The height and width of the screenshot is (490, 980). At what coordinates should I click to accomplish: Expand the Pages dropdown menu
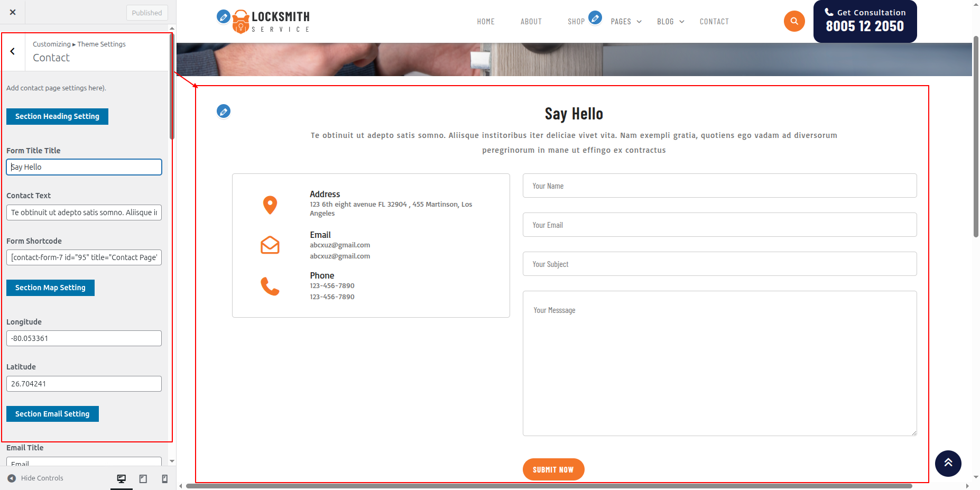[x=626, y=22]
